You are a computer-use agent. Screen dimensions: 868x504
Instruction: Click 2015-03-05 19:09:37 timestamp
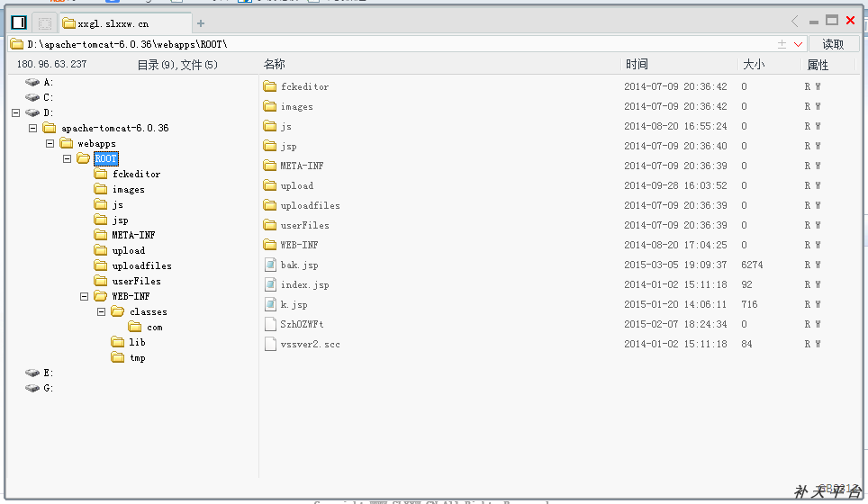pyautogui.click(x=675, y=265)
